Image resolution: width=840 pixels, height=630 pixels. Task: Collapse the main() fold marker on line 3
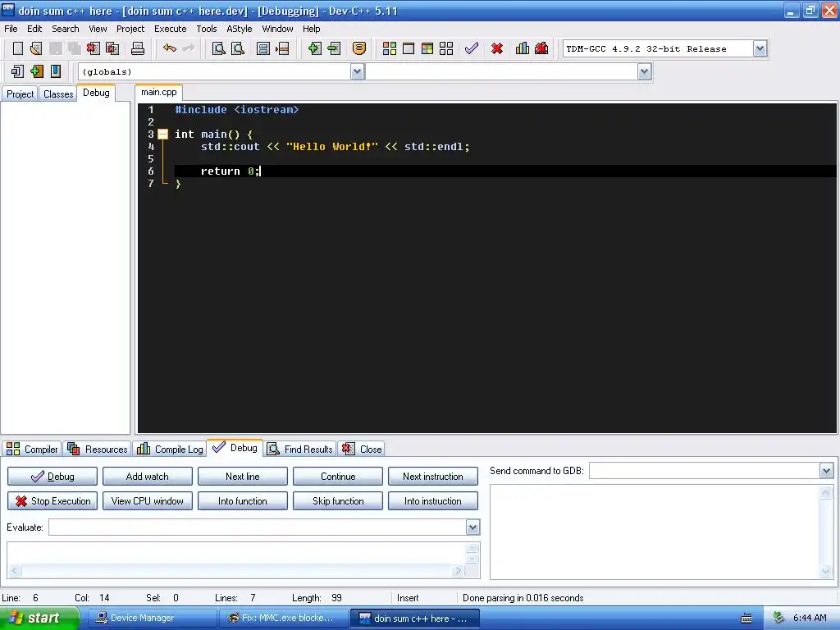click(163, 135)
